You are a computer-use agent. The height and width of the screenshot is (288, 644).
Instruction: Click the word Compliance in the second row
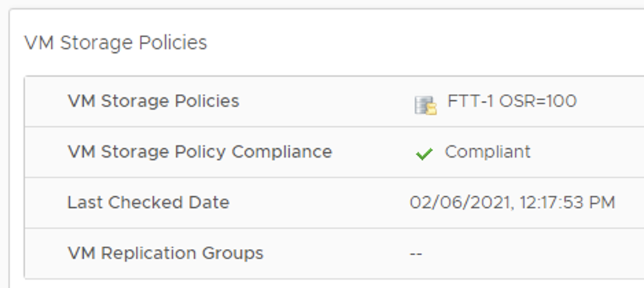281,152
